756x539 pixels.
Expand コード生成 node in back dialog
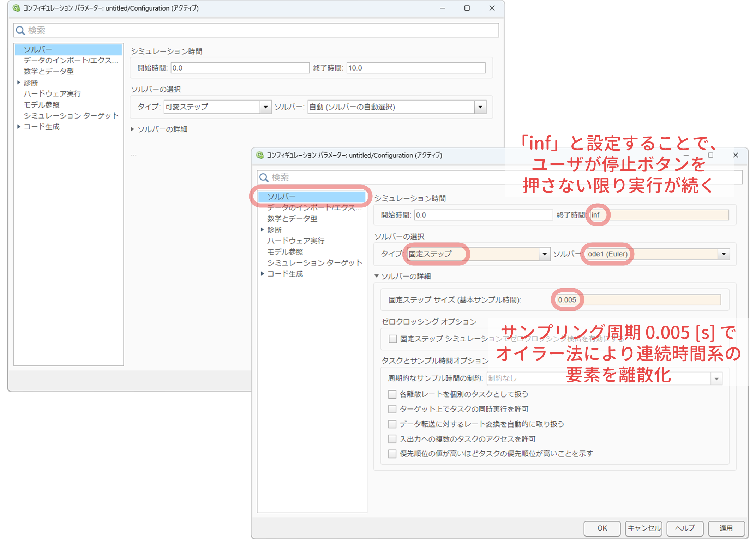pyautogui.click(x=19, y=127)
